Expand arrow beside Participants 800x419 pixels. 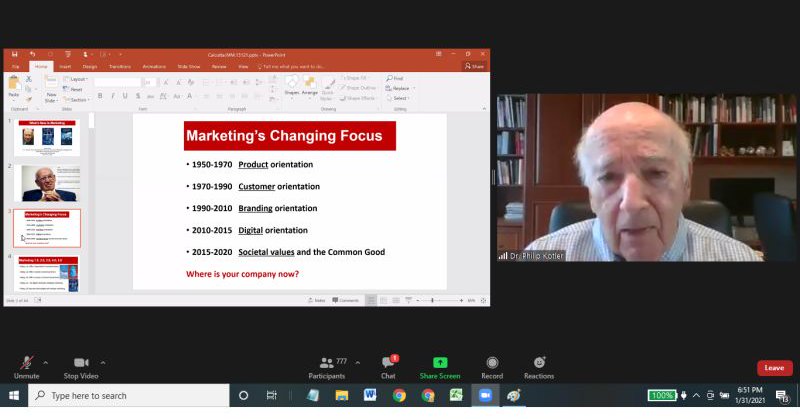click(358, 363)
